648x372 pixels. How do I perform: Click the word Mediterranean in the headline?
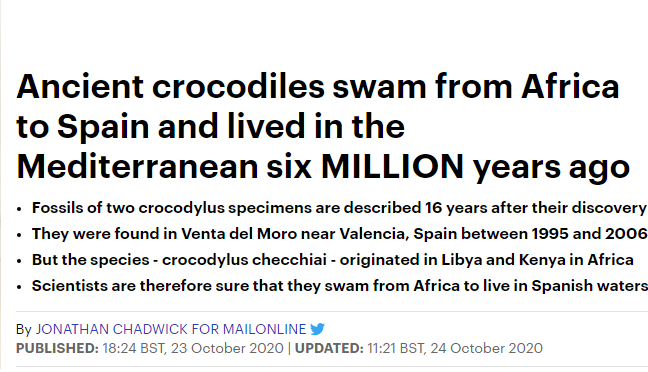click(137, 167)
